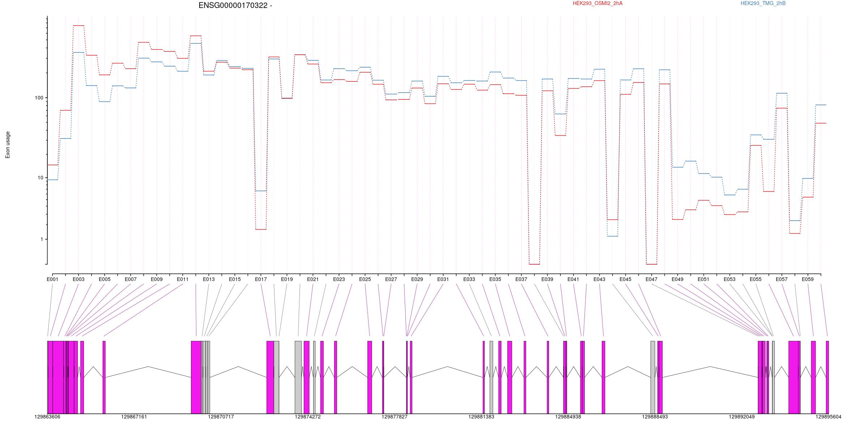Click exon label E027
The width and height of the screenshot is (868, 434).
point(391,279)
